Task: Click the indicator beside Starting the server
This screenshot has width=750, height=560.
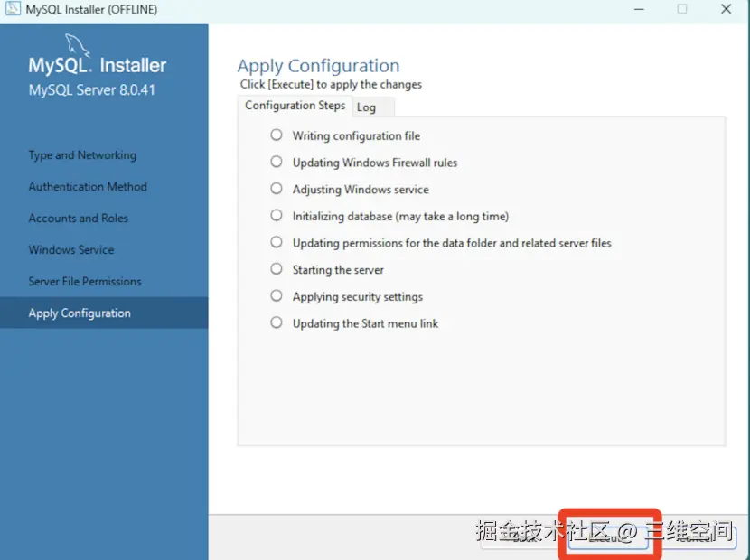Action: coord(276,269)
